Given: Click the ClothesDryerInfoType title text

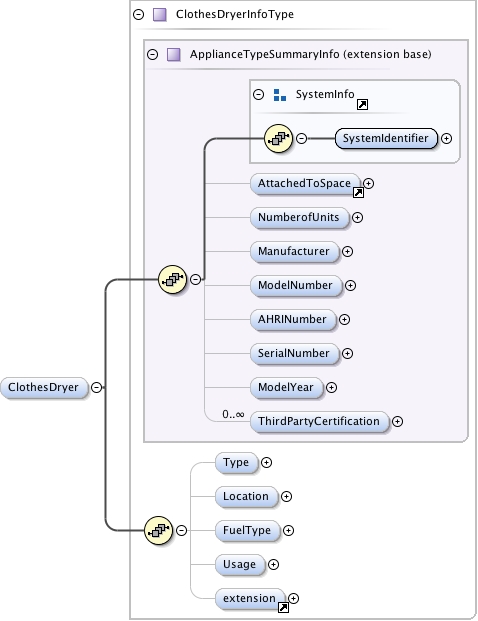Looking at the screenshot, I should [x=235, y=14].
